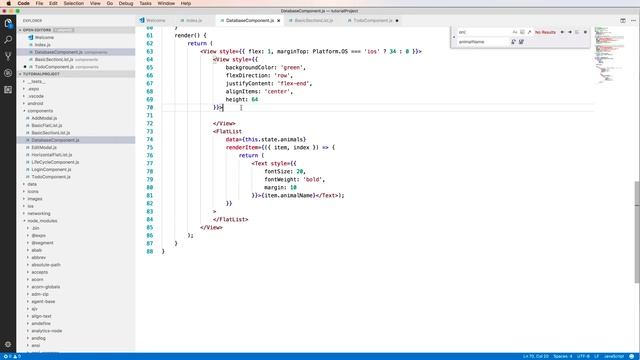Viewport: 640px width, 360px height.
Task: Click in the find input field
Action: 484,32
